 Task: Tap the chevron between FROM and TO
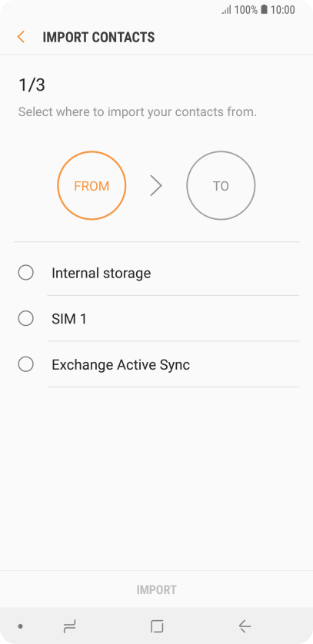coord(156,186)
